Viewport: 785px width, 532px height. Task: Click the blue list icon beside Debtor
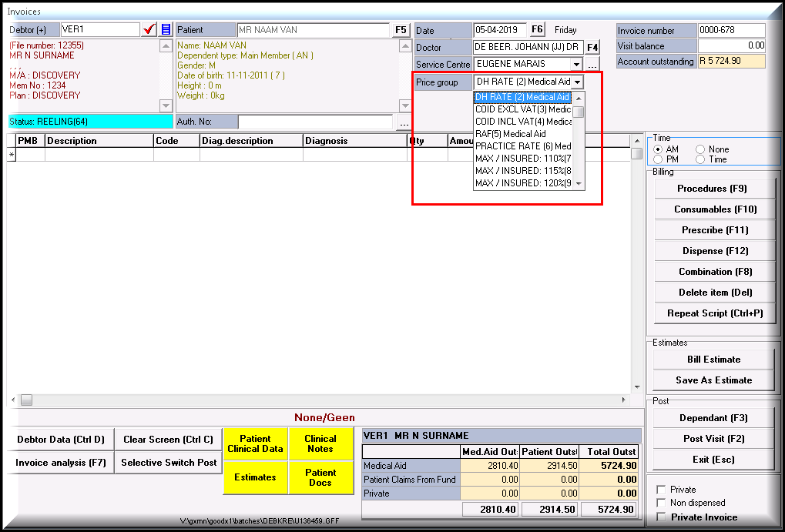pos(166,29)
